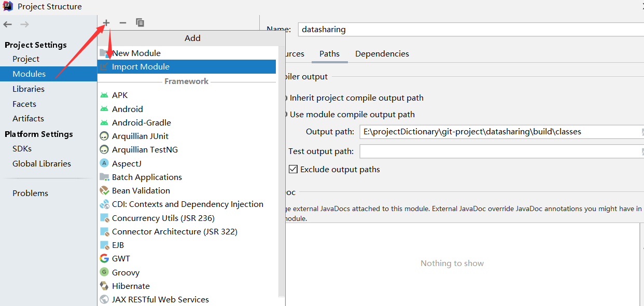Select the Hibernate framework icon

coord(104,286)
